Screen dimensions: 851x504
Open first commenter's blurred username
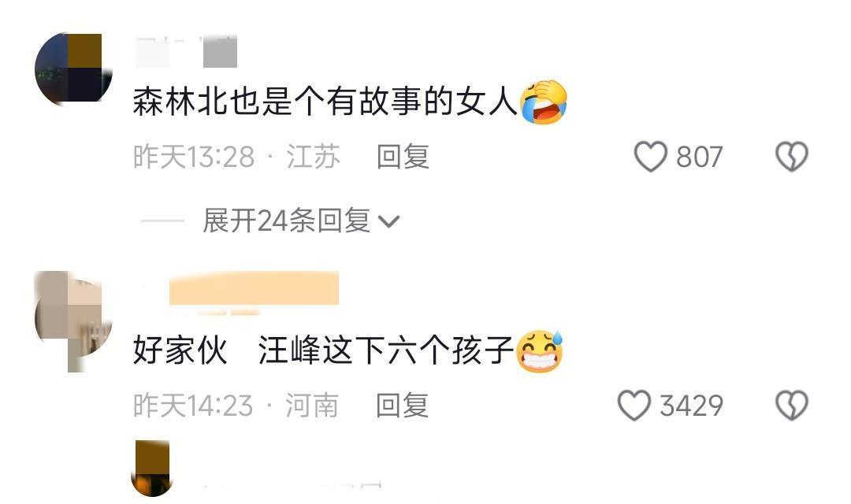point(186,52)
